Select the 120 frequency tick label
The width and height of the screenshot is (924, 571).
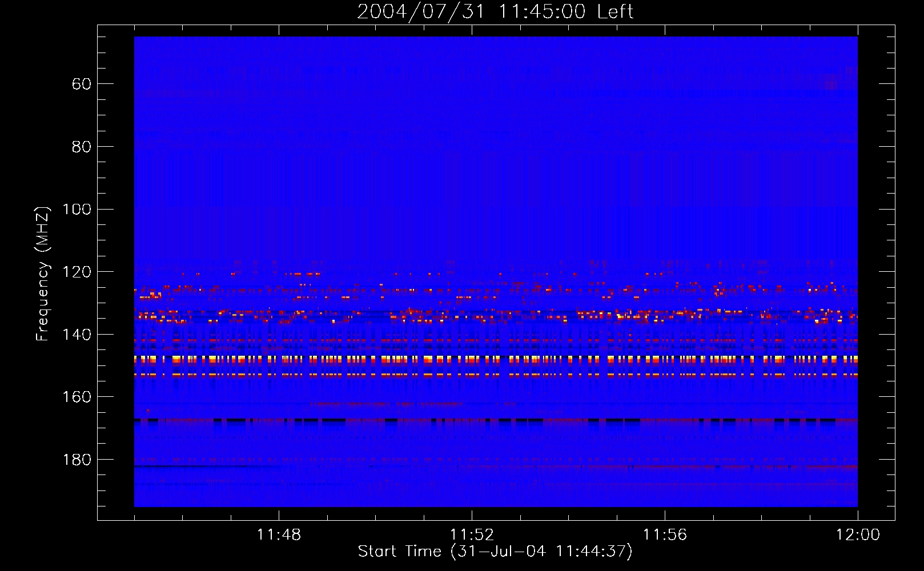point(77,272)
